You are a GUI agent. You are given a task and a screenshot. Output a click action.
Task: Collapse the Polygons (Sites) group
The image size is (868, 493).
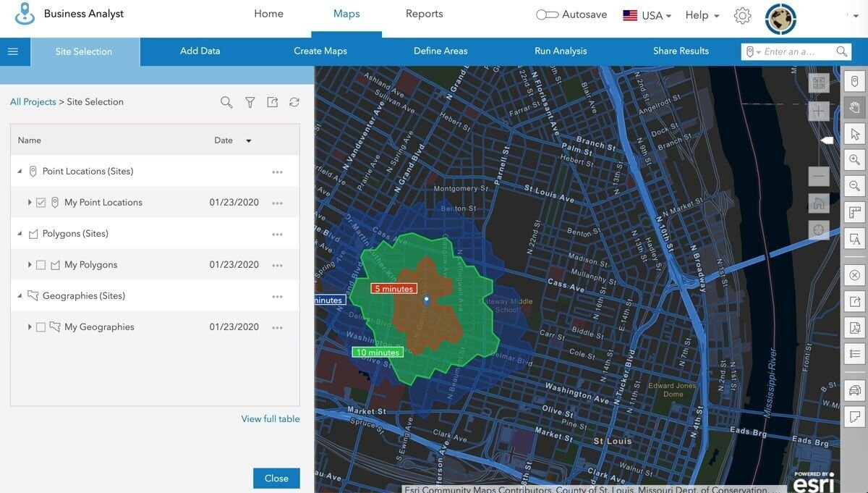pyautogui.click(x=20, y=234)
